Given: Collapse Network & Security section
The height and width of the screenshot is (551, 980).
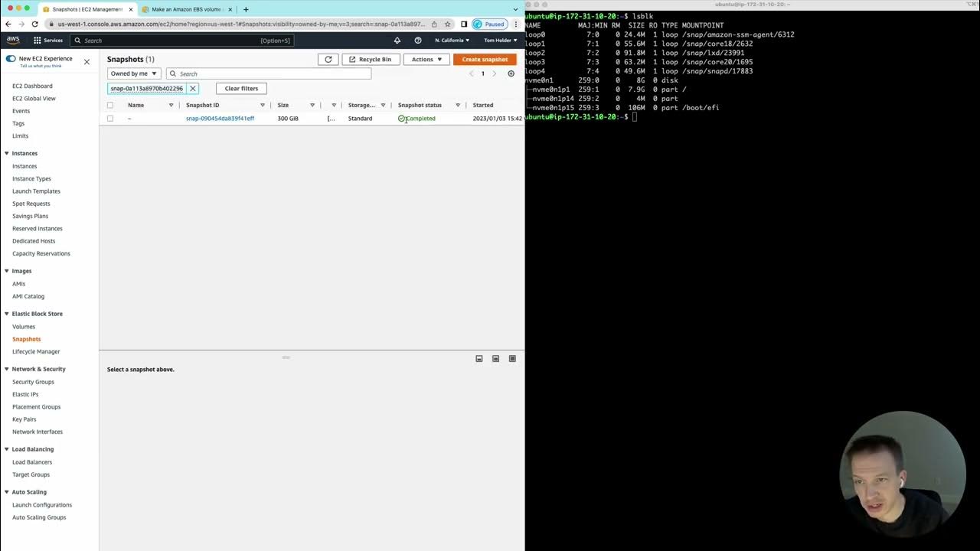Looking at the screenshot, I should tap(7, 369).
